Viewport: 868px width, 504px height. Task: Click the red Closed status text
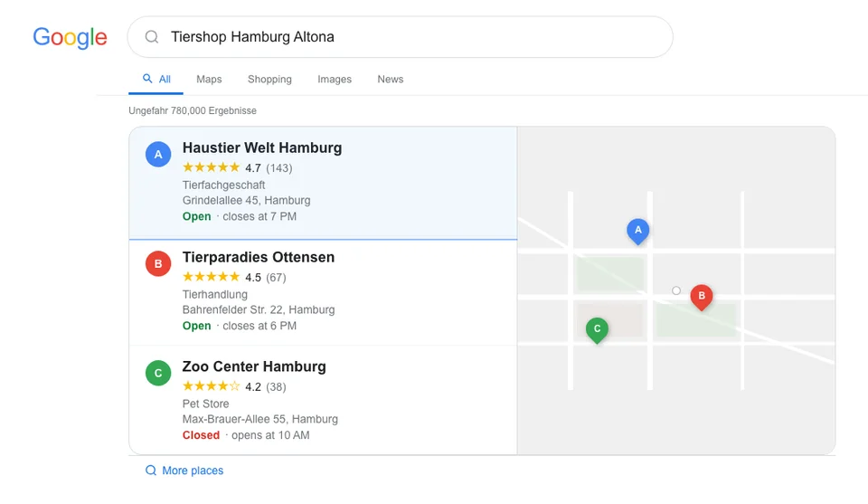[201, 435]
